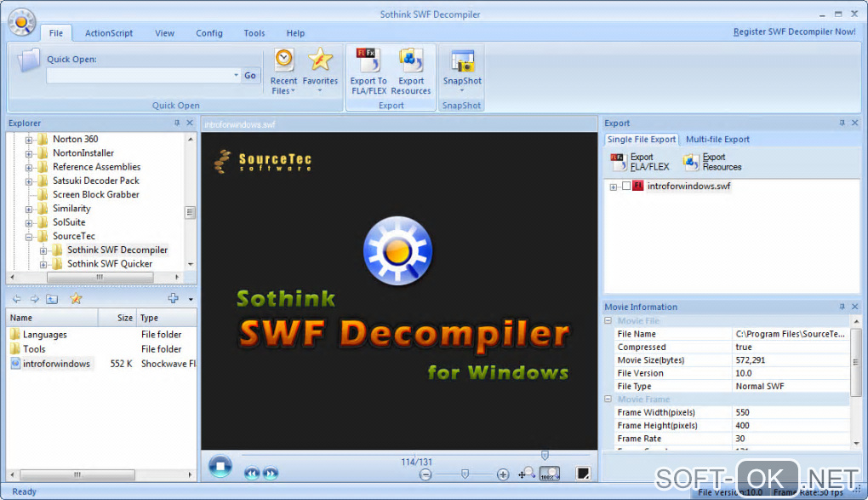Select Sothink SWF Quicker folder in tree

(110, 264)
